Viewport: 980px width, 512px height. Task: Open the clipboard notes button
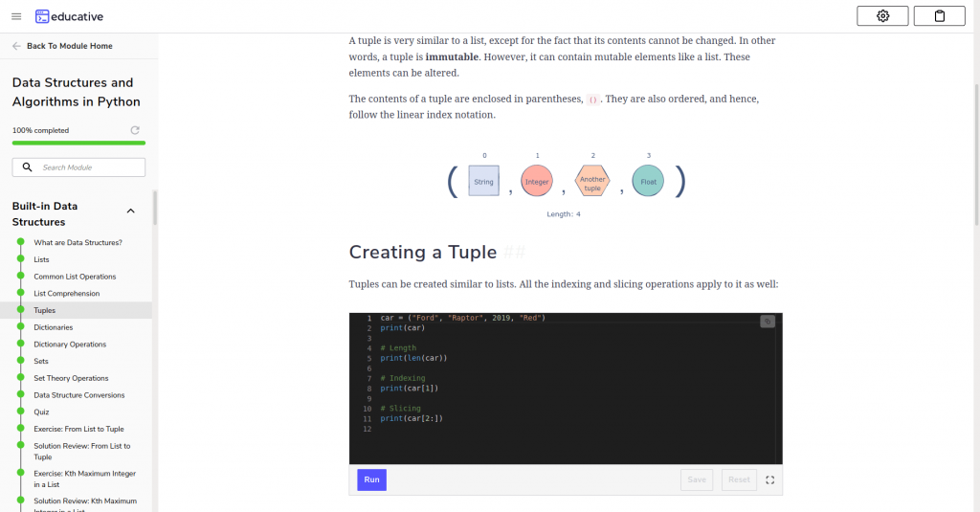[940, 16]
